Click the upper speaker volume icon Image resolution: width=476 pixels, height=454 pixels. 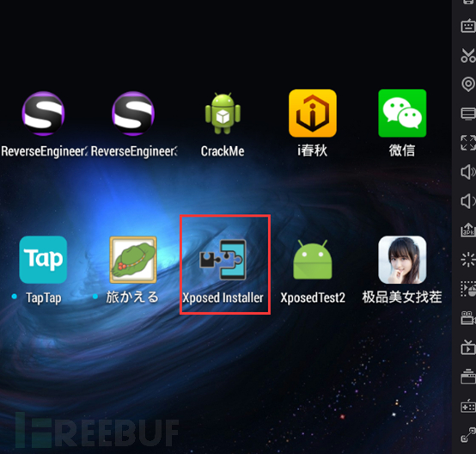pos(468,172)
